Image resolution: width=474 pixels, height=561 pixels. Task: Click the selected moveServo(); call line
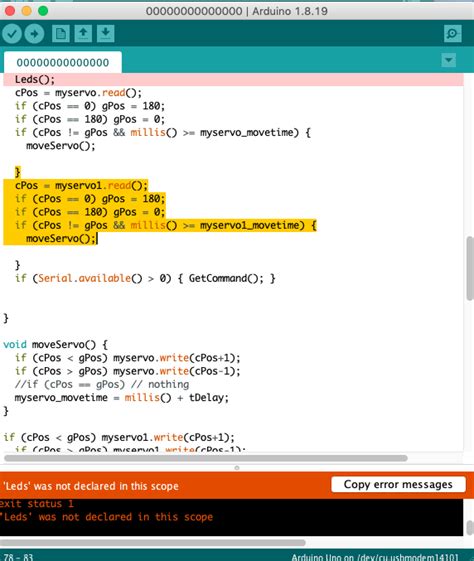point(61,238)
